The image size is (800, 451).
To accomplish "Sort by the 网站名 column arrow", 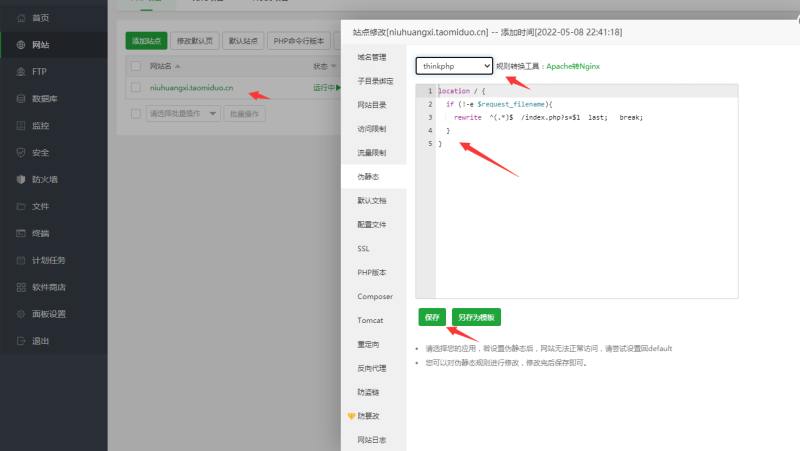I will click(x=178, y=67).
